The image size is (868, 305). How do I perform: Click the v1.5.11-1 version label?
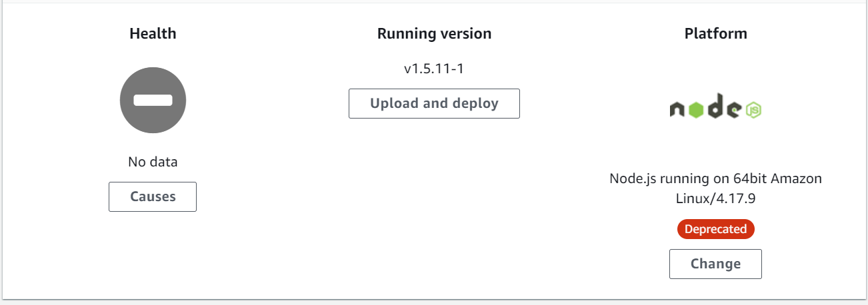[434, 69]
